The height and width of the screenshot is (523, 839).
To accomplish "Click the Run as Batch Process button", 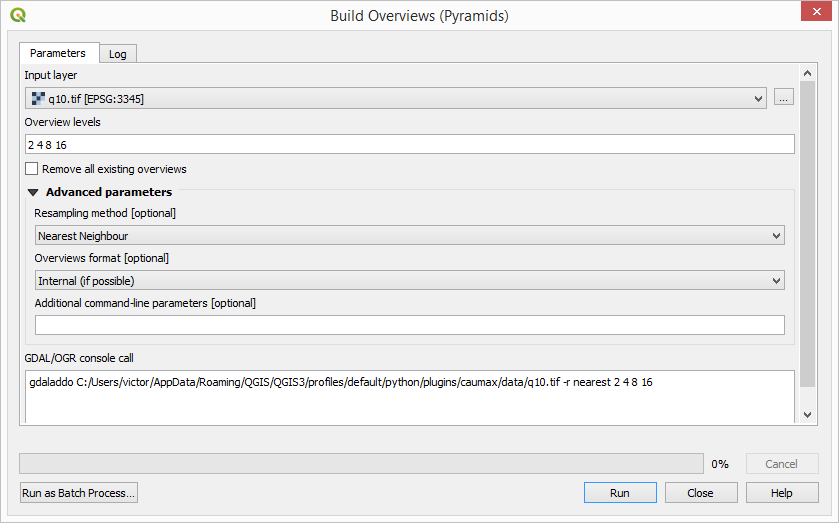I will (x=79, y=492).
